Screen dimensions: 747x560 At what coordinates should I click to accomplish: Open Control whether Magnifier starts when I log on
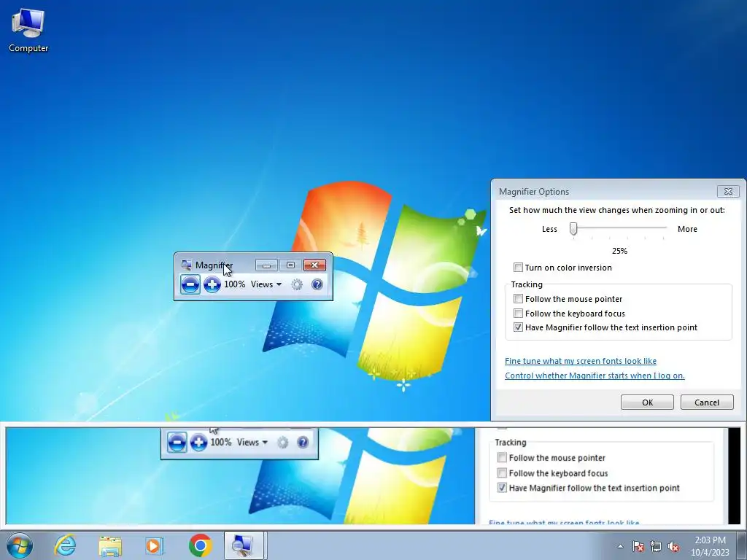point(595,376)
